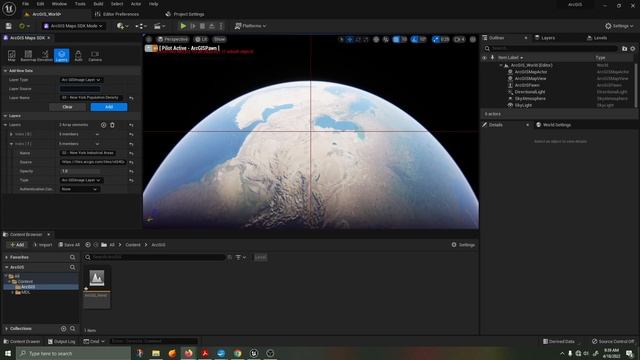Click the save icon in main toolbar
The width and height of the screenshot is (640, 360).
[x=9, y=26]
